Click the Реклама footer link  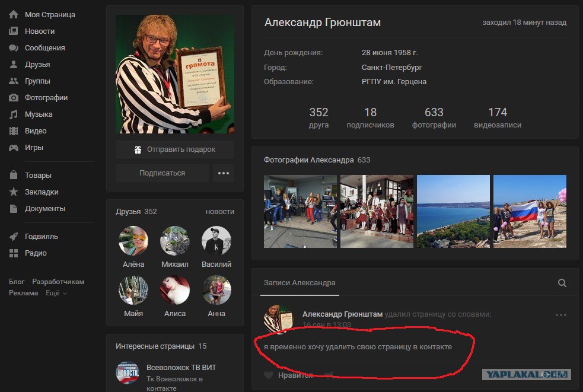point(23,293)
